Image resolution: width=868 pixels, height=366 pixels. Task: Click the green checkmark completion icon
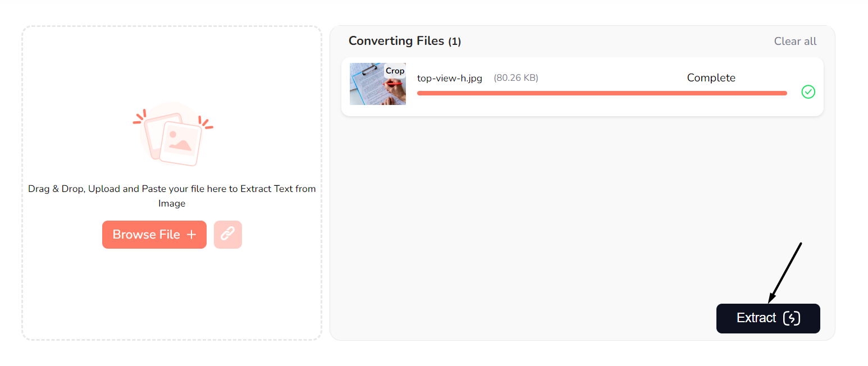(x=808, y=91)
